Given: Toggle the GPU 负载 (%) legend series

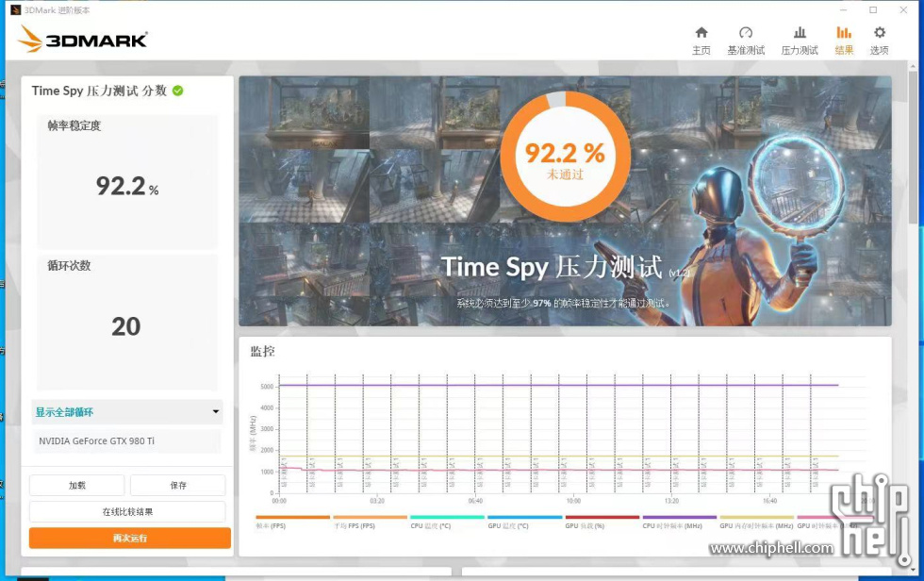Looking at the screenshot, I should 585,525.
